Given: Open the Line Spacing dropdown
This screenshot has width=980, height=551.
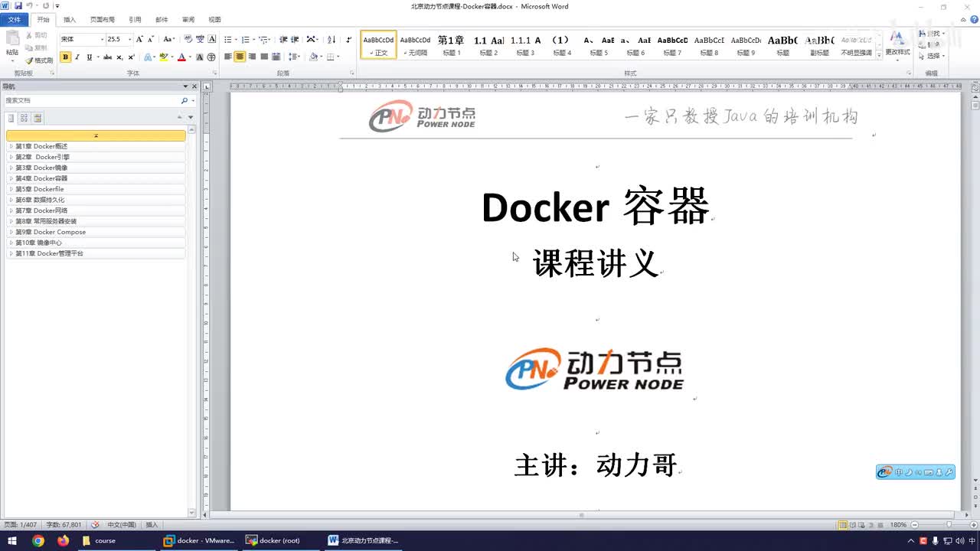Looking at the screenshot, I should coord(294,57).
